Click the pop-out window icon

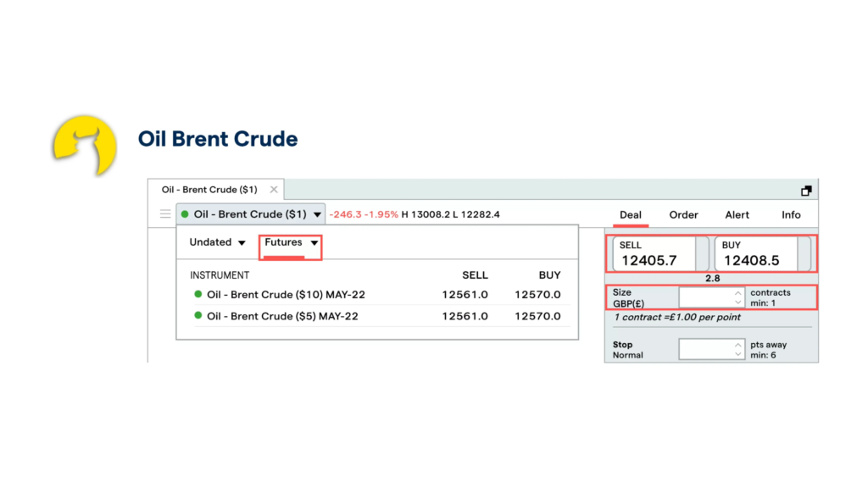[806, 191]
